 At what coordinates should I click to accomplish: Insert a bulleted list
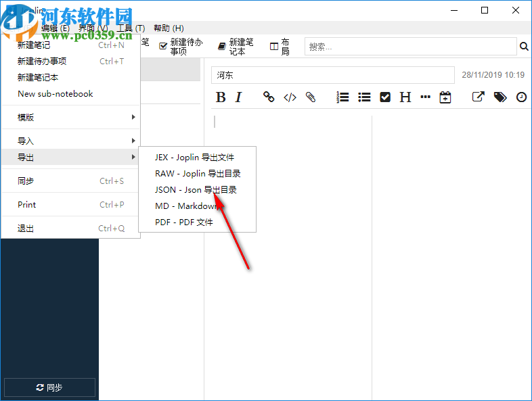[x=364, y=97]
